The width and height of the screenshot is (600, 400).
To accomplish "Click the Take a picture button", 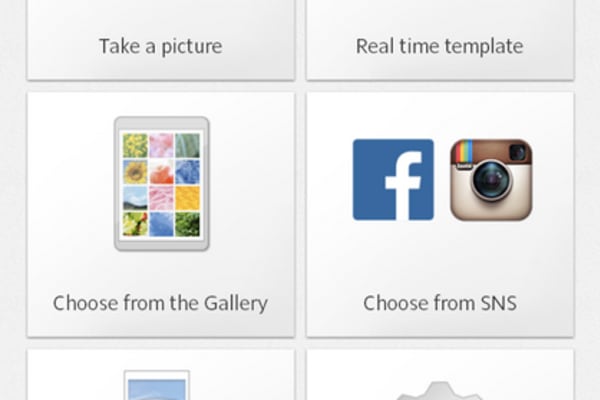I will tap(161, 40).
